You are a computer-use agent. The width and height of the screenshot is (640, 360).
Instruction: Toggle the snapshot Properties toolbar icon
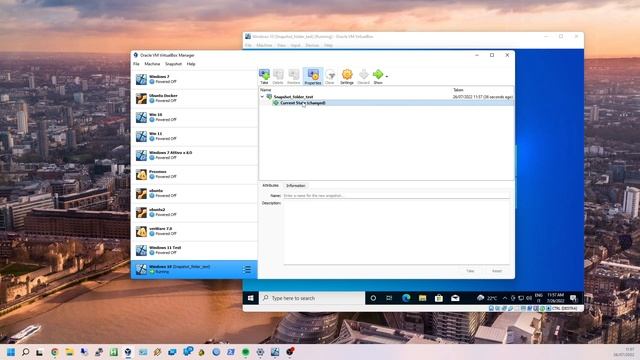click(313, 76)
